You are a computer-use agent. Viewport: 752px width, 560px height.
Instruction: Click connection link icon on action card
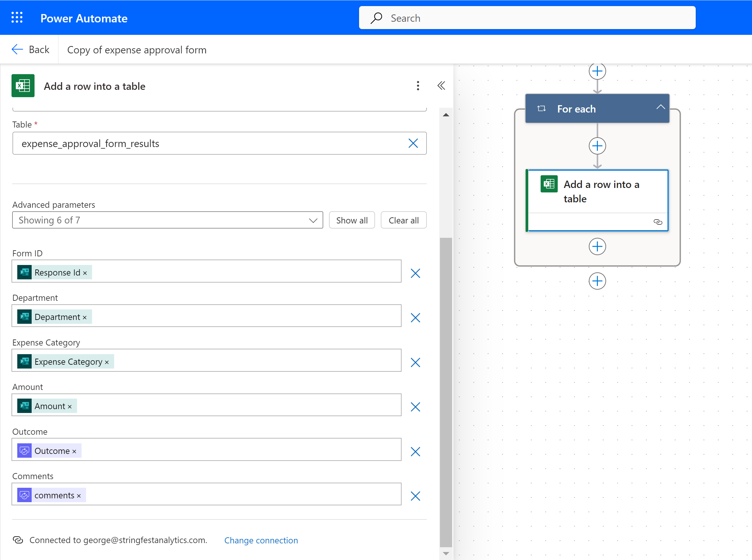click(657, 222)
